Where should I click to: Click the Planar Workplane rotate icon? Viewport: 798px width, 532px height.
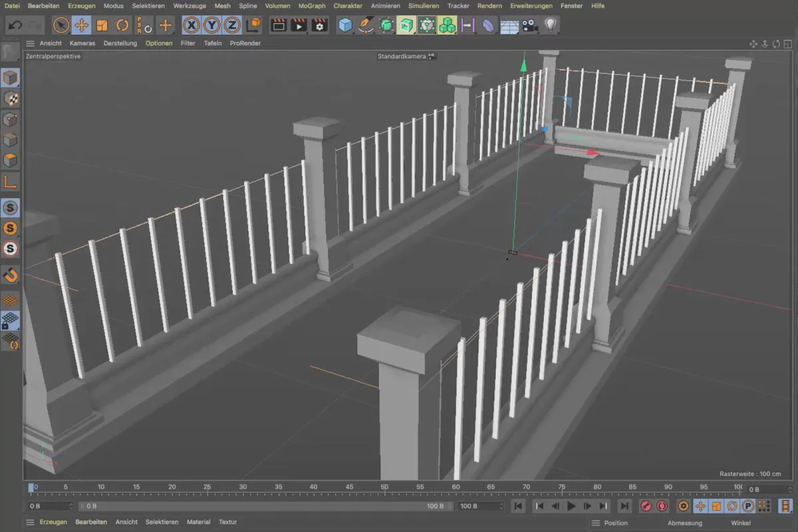point(10,342)
